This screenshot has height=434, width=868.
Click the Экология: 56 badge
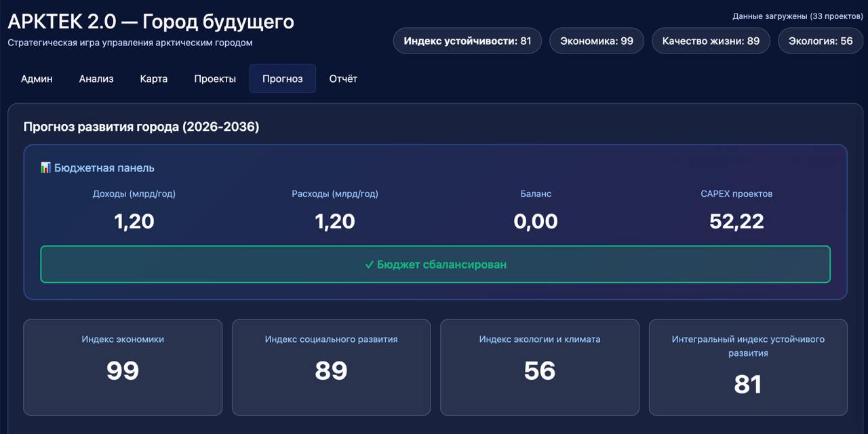pyautogui.click(x=821, y=41)
